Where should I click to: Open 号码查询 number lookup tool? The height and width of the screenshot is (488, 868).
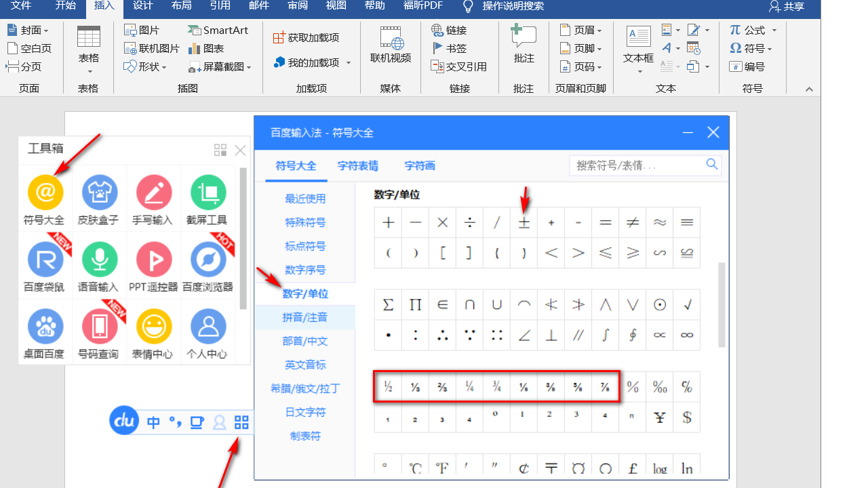pyautogui.click(x=99, y=333)
